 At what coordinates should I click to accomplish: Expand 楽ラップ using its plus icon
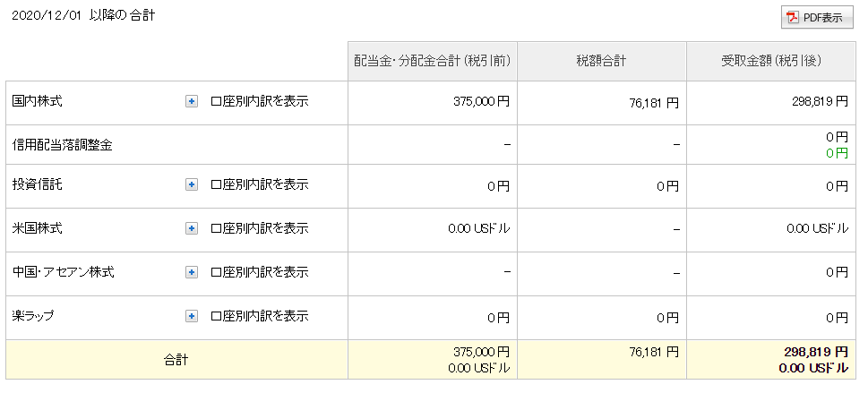click(x=191, y=316)
